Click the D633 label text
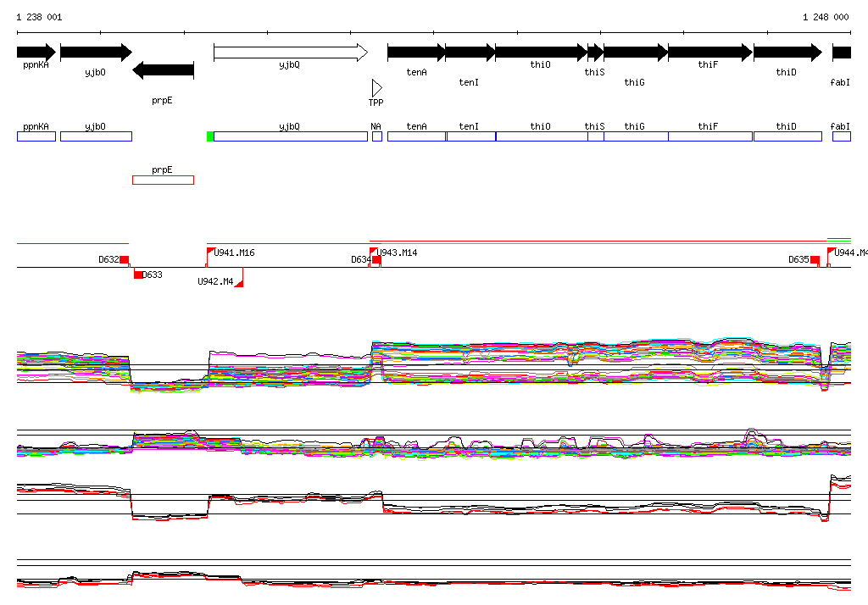868x605 pixels. tap(153, 275)
